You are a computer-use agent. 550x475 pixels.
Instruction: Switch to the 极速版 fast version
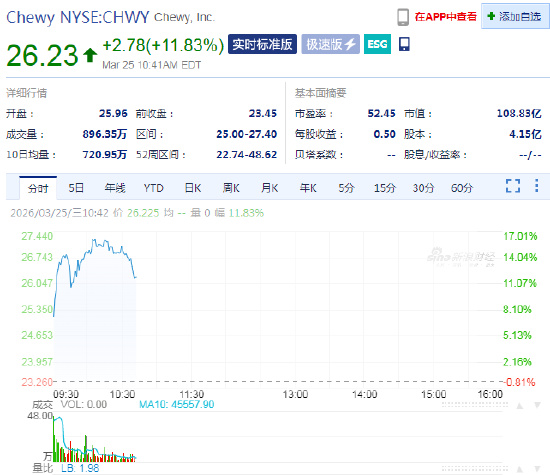point(330,44)
